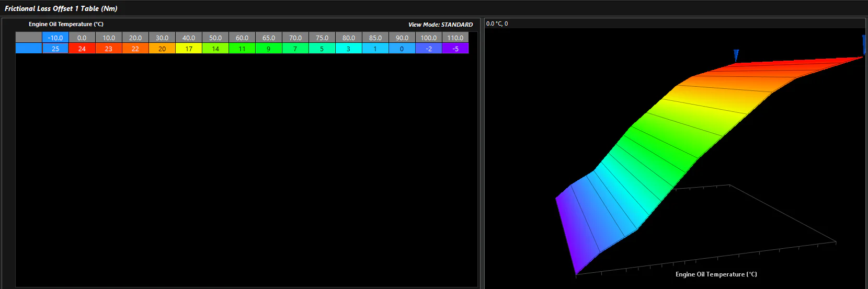Click the cell with value -2
Viewport: 868px width, 289px height.
[x=429, y=49]
